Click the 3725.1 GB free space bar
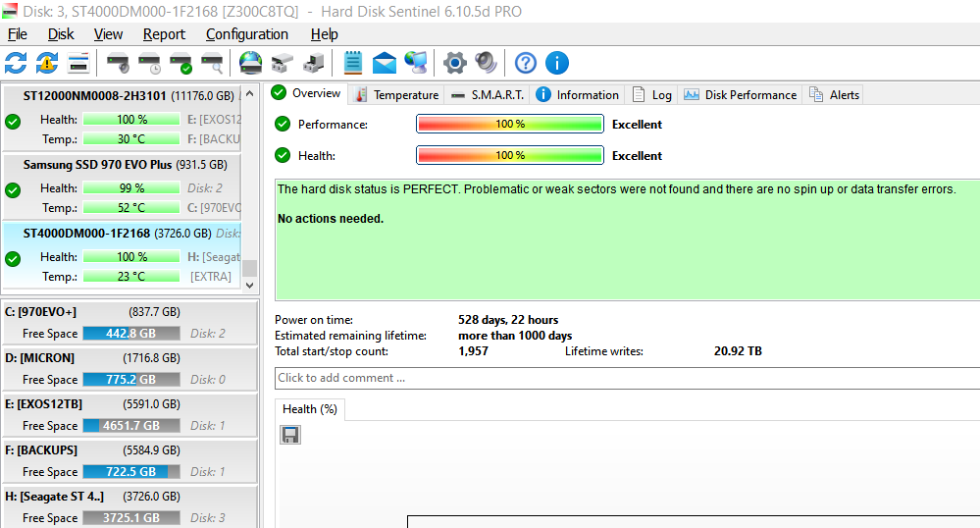 131,518
